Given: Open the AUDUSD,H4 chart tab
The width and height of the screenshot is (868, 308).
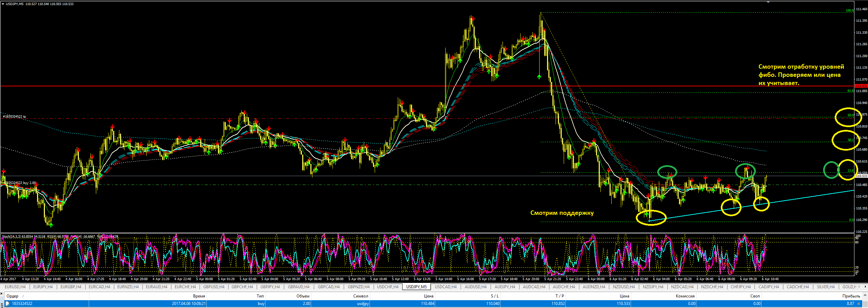Looking at the screenshot, I should click(x=475, y=287).
